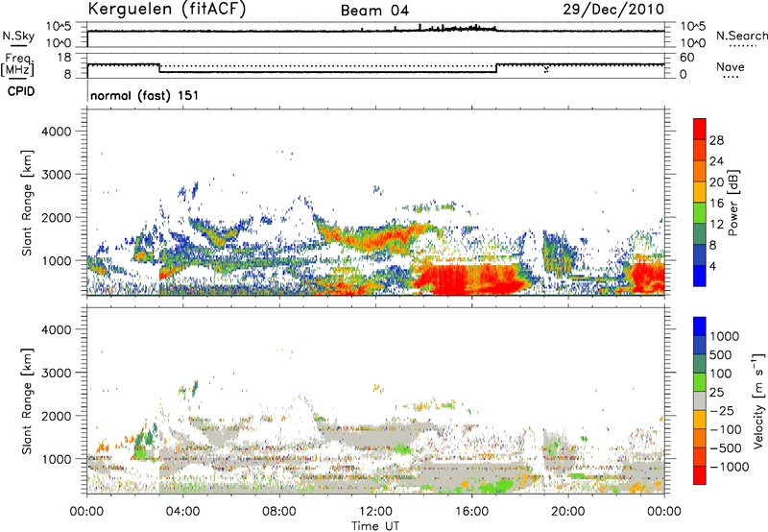This screenshot has height=532, width=768.
Task: Select the 1000 km tick in the power panel
Action: tap(57, 260)
